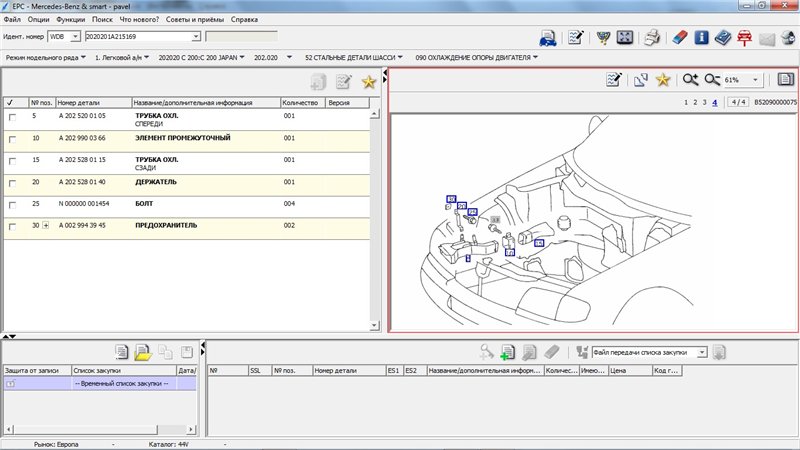Select the checkbox for БОЛТ row

pos(12,204)
